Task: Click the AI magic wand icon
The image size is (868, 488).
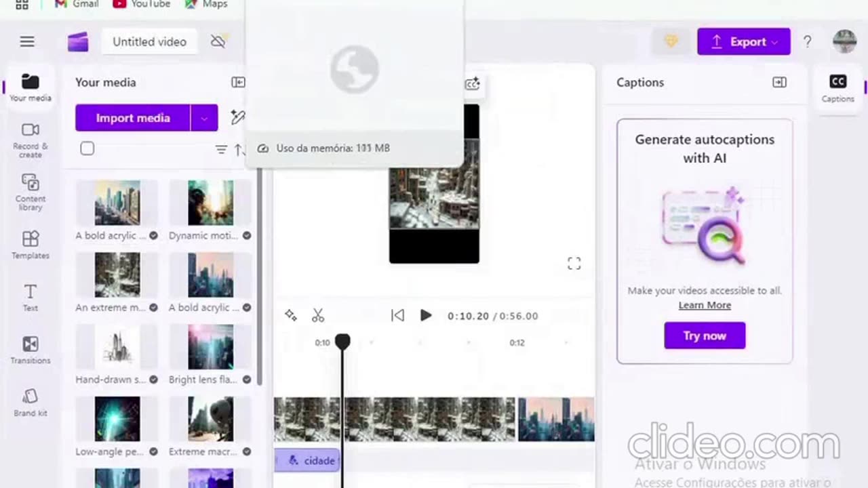Action: 237,117
